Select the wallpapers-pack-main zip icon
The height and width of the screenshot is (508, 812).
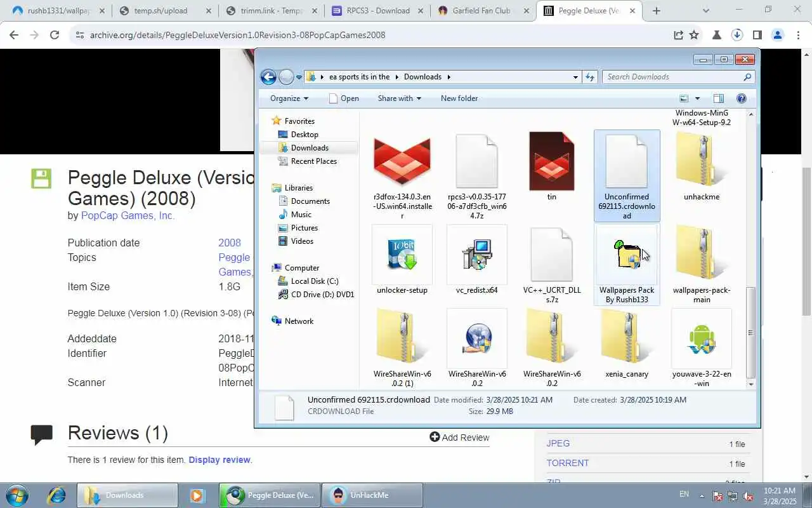[702, 254]
